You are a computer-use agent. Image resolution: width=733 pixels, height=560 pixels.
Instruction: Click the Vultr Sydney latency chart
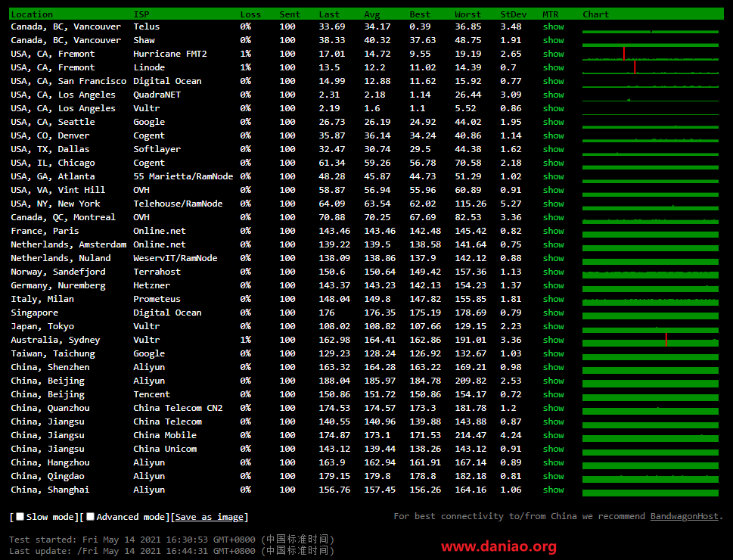point(651,340)
